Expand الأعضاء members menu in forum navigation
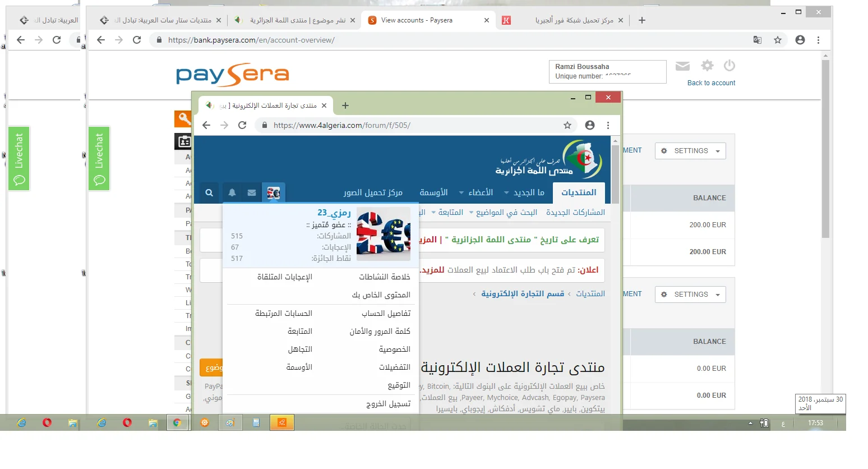This screenshot has height=469, width=868. click(476, 192)
